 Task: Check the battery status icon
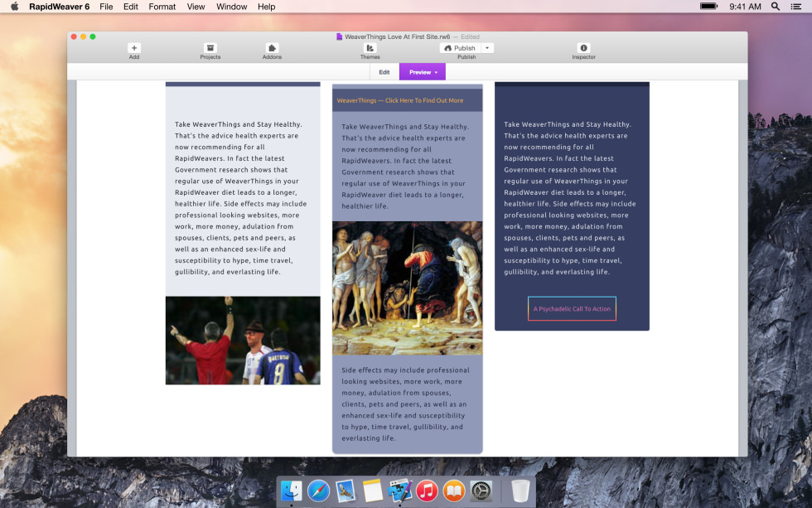709,7
